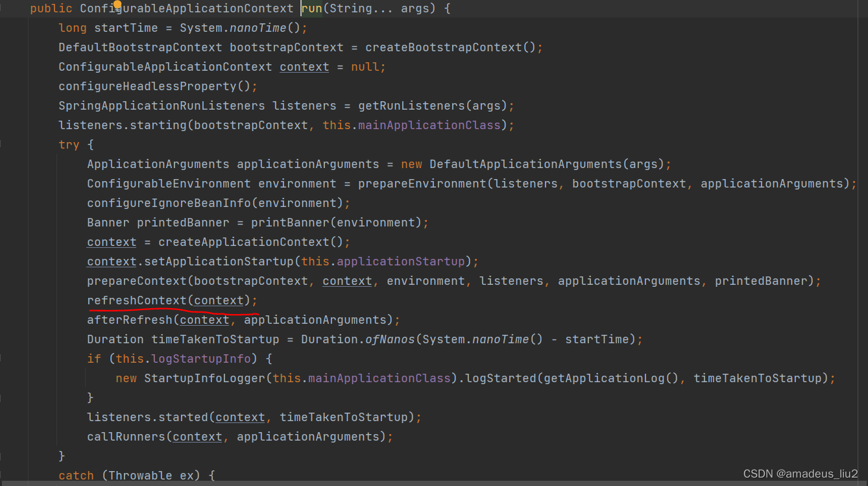This screenshot has width=868, height=486.
Task: Click the new keyword before DefaultApplicationArguments
Action: click(411, 164)
